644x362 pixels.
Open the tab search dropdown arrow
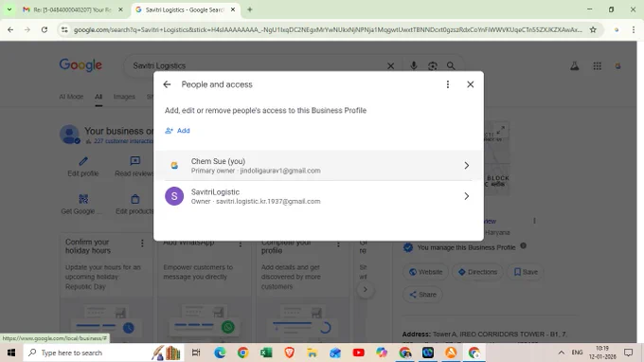(x=9, y=9)
